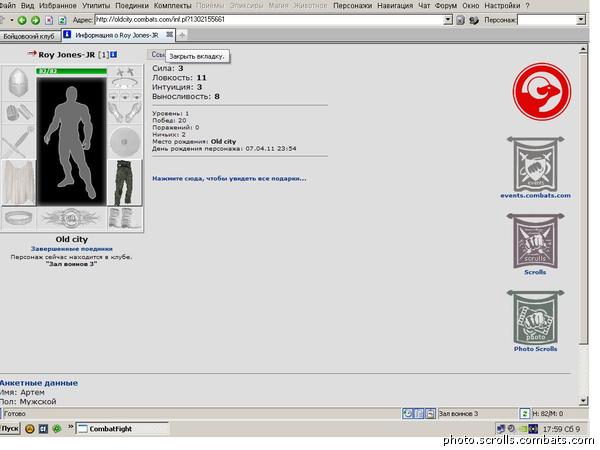
Task: Click the events banner emblem
Action: click(x=535, y=165)
